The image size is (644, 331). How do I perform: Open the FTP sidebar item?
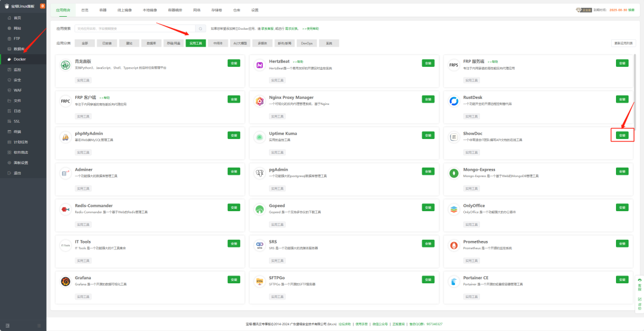click(x=23, y=39)
